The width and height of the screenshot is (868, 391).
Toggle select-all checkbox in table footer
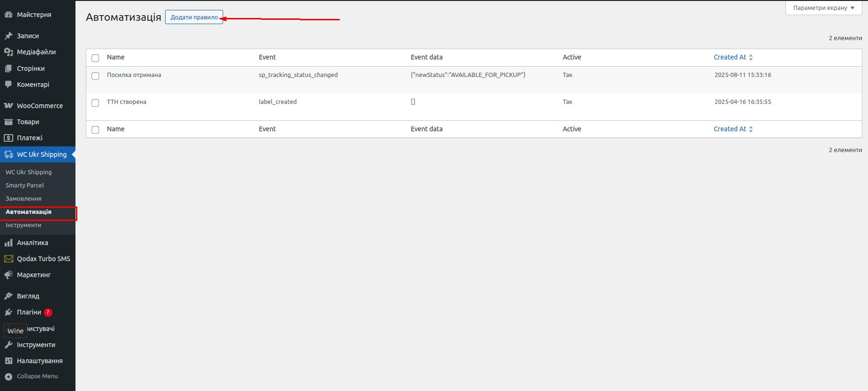[95, 130]
